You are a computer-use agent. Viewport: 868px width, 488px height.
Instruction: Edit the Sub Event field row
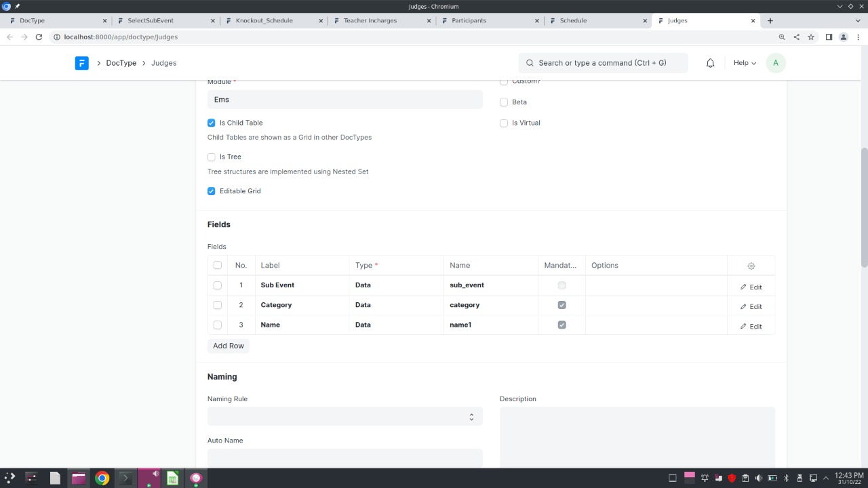[x=751, y=287]
